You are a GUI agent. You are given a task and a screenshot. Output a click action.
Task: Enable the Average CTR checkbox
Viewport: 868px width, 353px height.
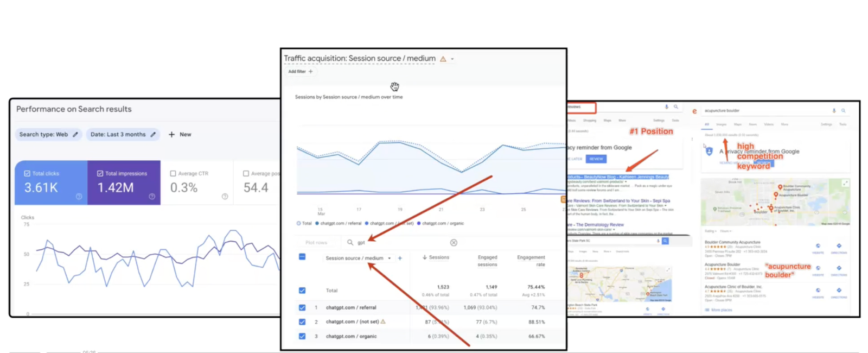click(173, 174)
